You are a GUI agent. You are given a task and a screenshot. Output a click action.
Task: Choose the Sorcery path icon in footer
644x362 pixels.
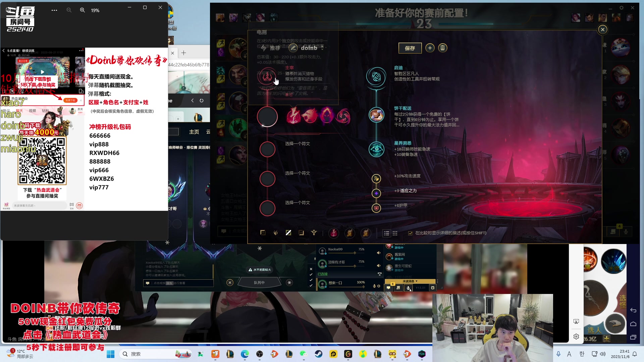pos(288,233)
